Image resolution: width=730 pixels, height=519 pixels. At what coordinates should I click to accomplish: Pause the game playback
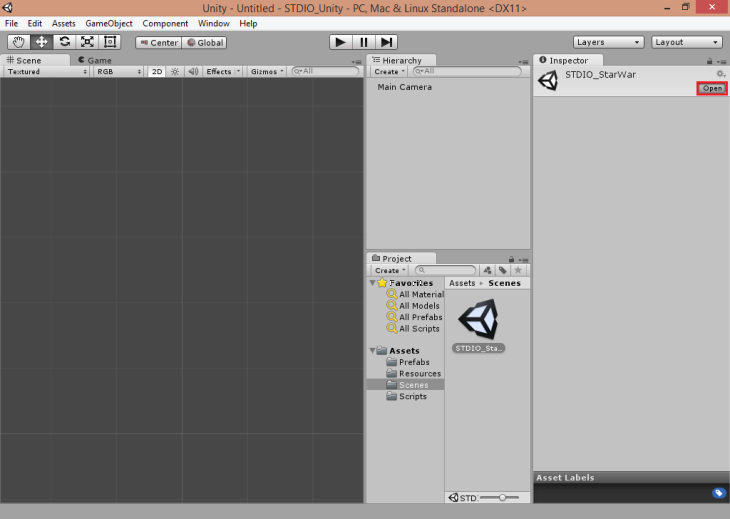364,42
